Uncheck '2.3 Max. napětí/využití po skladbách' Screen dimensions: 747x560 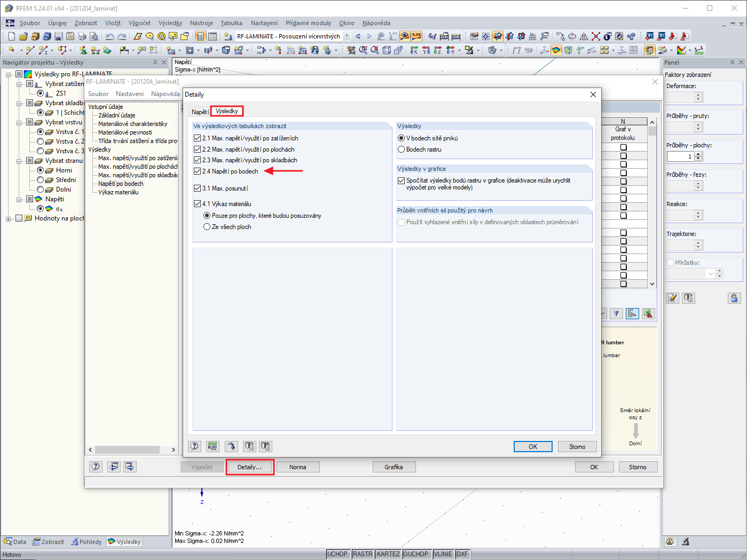(198, 160)
